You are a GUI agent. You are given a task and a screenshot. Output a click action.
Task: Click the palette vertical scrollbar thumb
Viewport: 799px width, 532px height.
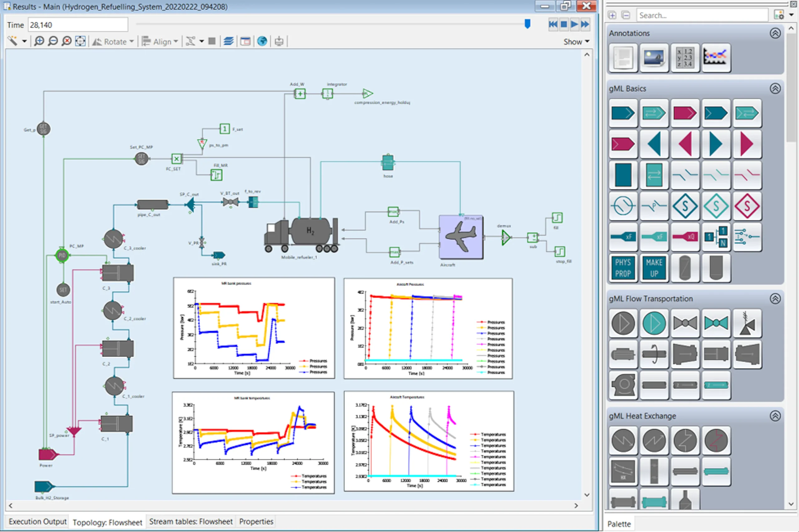click(x=791, y=88)
